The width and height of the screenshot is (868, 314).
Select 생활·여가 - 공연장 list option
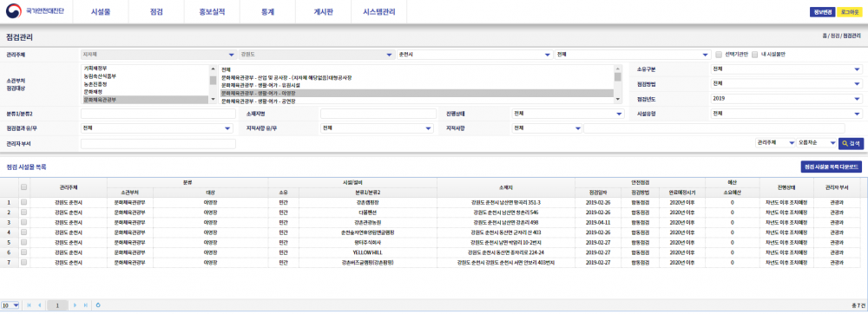click(x=417, y=101)
